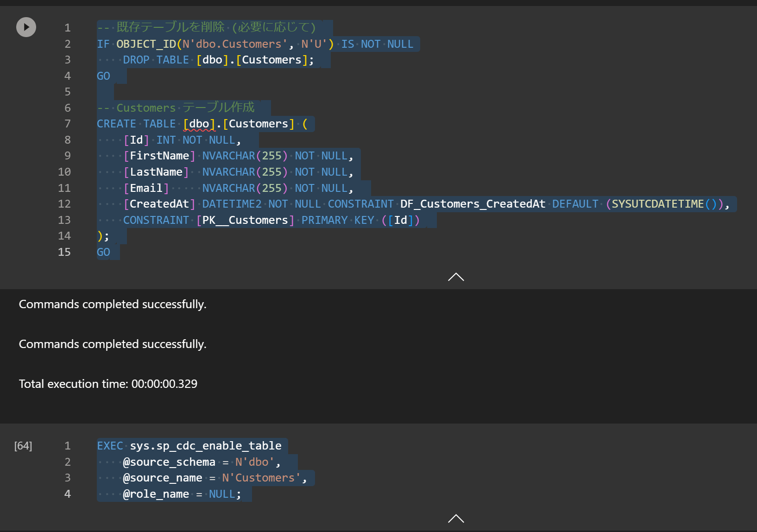Select line number 12 in first cell

tap(64, 204)
